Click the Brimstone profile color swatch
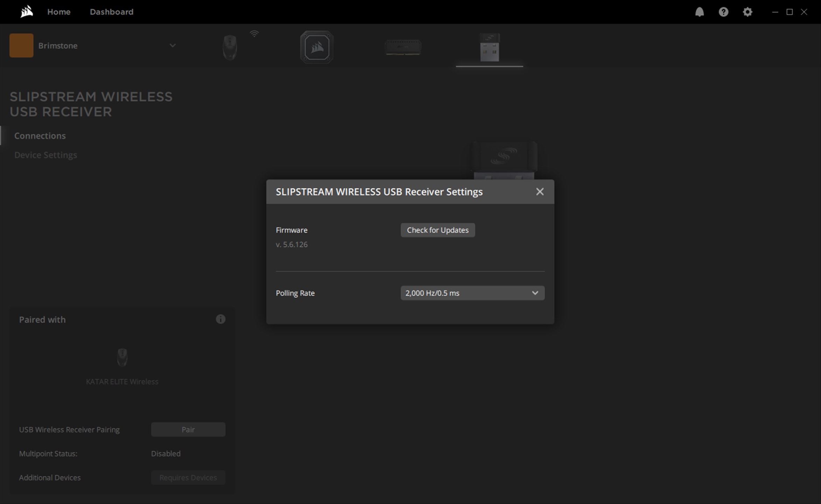 tap(21, 45)
